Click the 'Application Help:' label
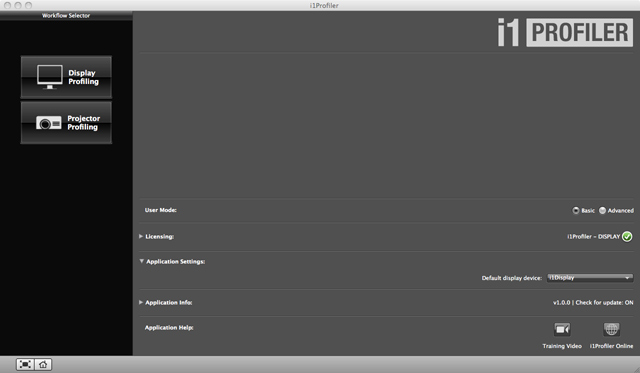Screen dimensions: 640x373 pyautogui.click(x=169, y=328)
